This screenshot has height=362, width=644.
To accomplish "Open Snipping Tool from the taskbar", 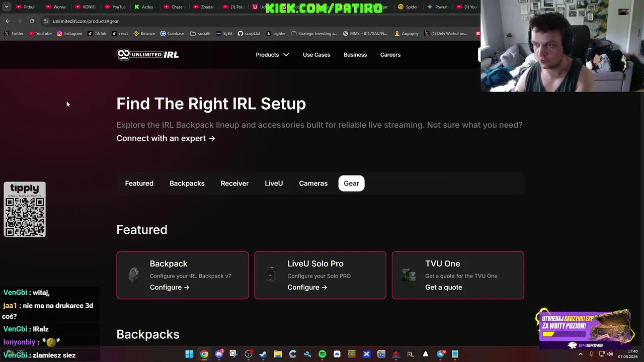I will click(x=233, y=354).
